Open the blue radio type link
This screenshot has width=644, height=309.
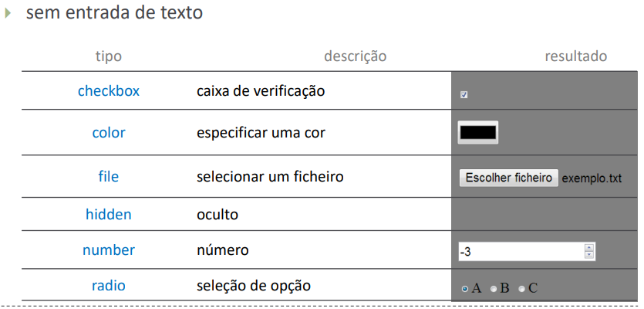coord(109,286)
